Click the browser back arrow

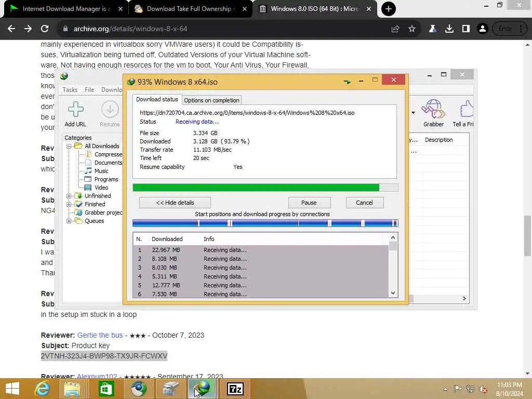pos(11,29)
